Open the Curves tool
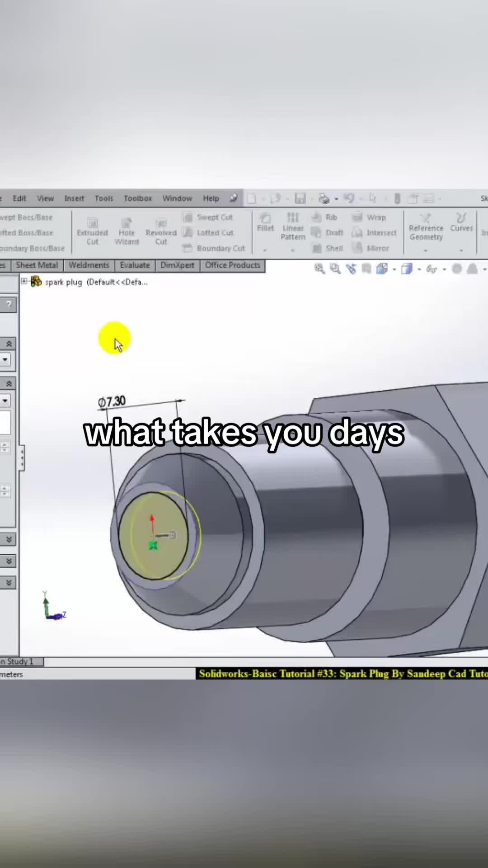 tap(461, 222)
